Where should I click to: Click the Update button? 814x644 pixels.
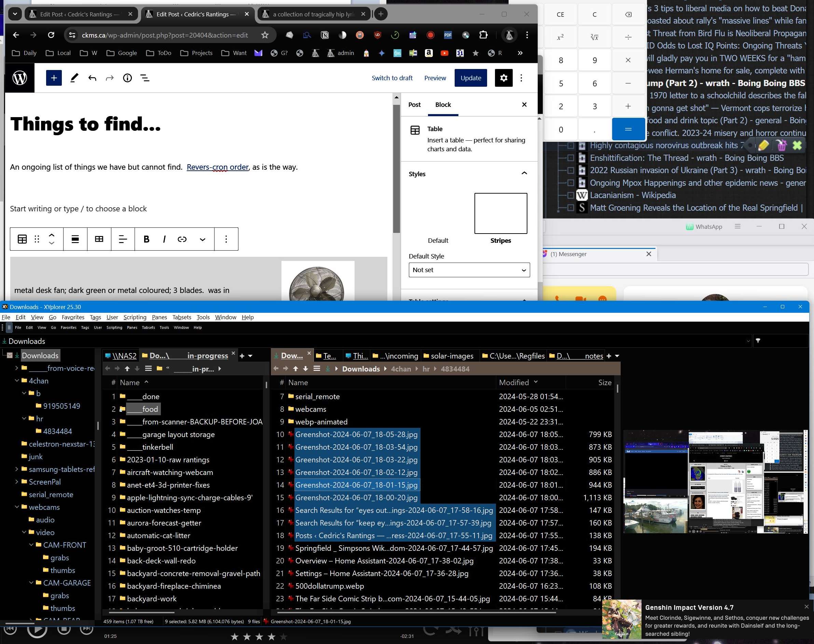tap(470, 78)
